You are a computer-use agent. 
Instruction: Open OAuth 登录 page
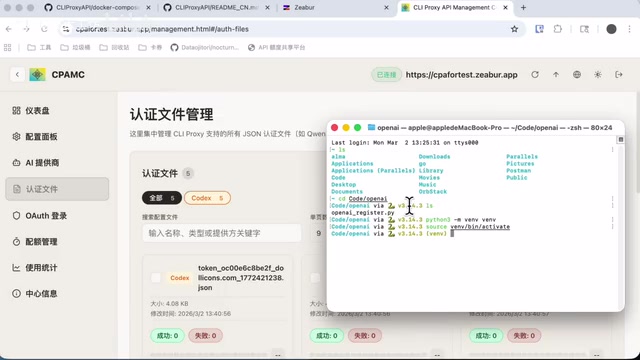(x=57, y=216)
